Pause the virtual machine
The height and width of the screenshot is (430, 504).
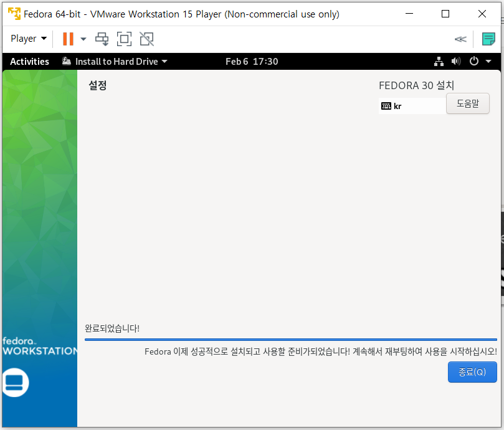click(68, 39)
